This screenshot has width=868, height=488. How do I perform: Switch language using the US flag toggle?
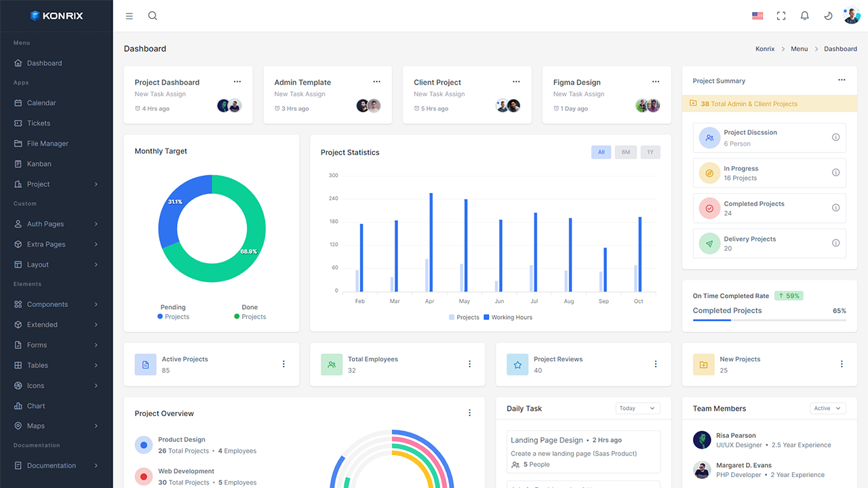pos(757,15)
